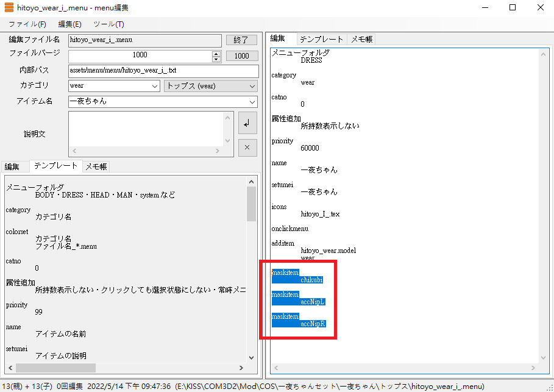
Task: Click the right editor scroll-down arrow
Action: click(544, 358)
